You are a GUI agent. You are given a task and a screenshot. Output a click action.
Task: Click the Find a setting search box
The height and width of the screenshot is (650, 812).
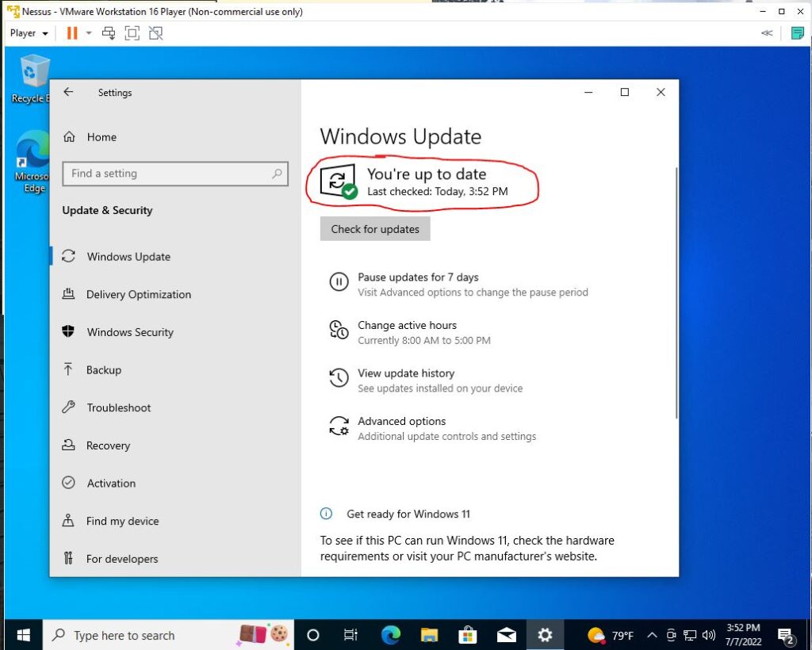point(175,174)
